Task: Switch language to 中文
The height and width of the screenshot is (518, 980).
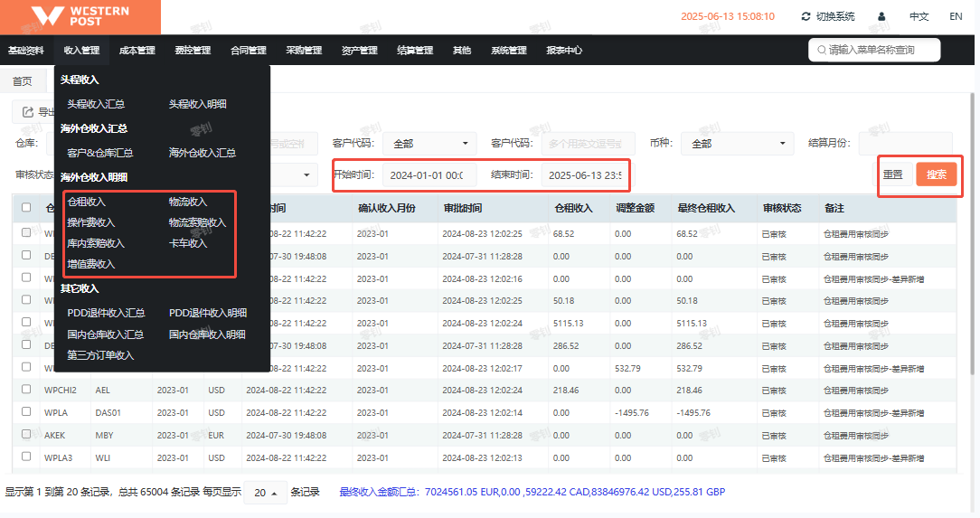Action: 919,16
